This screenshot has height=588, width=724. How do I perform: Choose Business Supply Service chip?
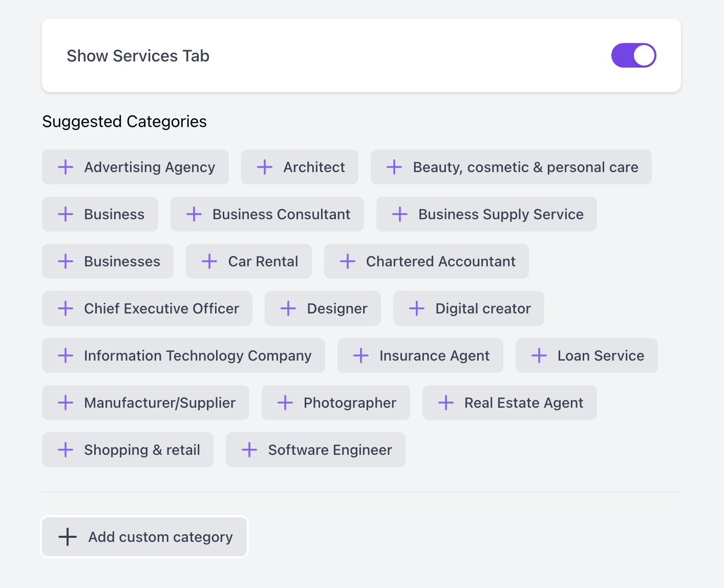pos(486,214)
